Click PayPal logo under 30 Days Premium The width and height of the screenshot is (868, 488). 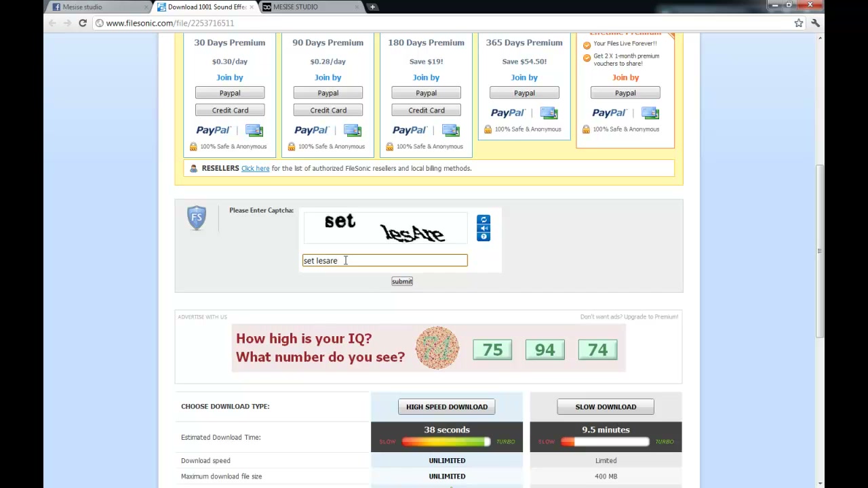[213, 130]
